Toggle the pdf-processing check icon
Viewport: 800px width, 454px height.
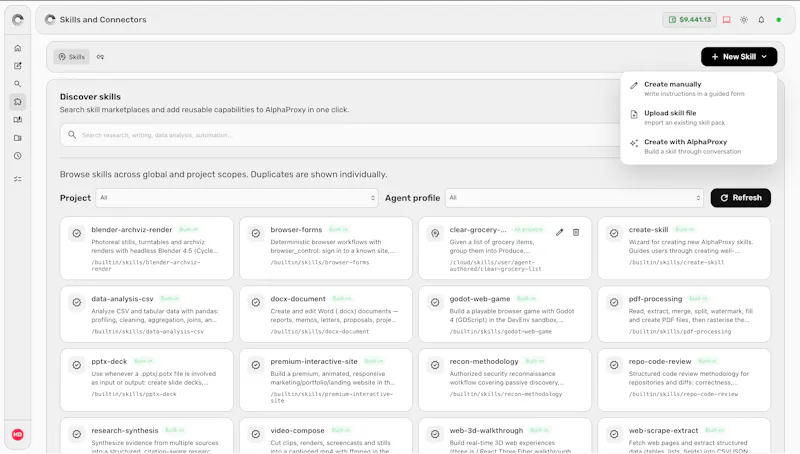coord(614,302)
